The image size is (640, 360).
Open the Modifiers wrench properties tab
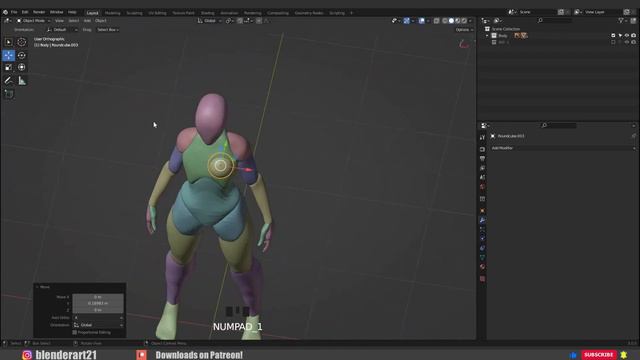(482, 220)
